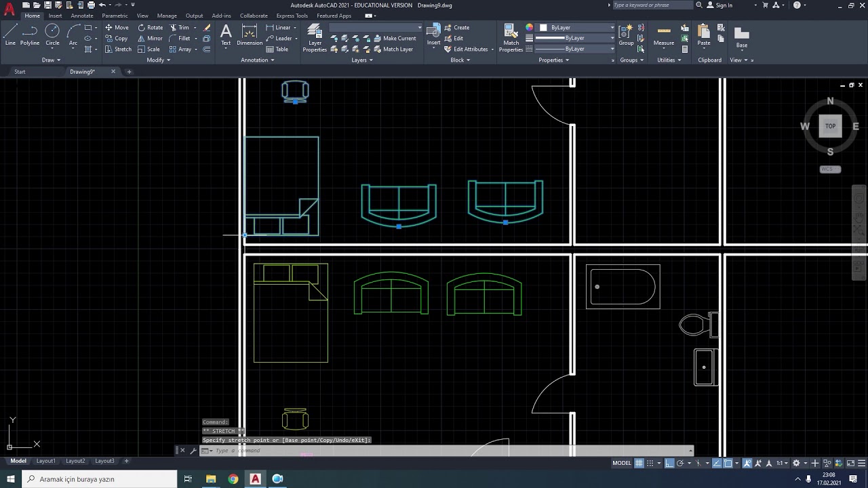Activate the Trim tool
This screenshot has height=488, width=868.
point(180,28)
